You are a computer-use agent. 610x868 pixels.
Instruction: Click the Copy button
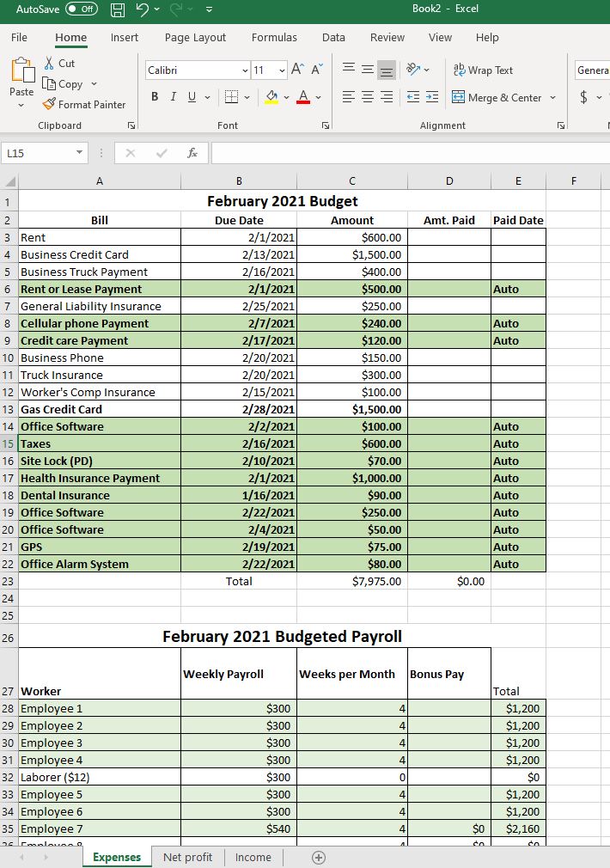63,84
